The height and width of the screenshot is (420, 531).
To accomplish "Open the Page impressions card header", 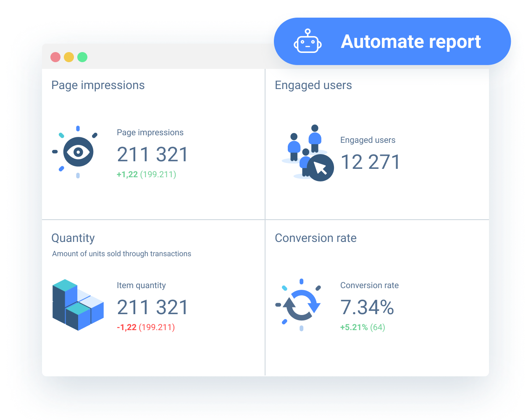I will [98, 85].
